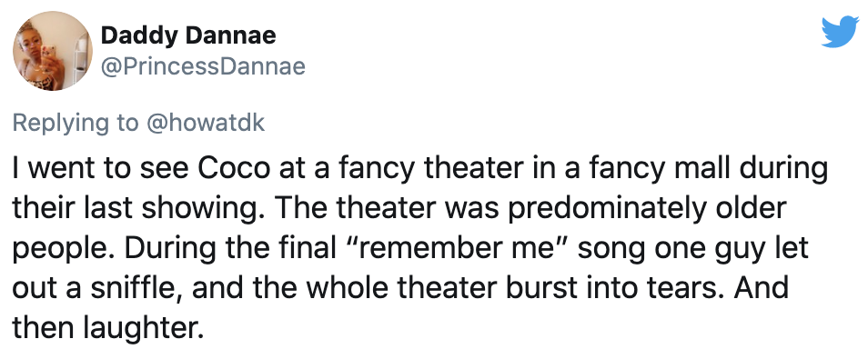Visit the @PrincessDannae handle
This screenshot has width=868, height=349.
pos(203,66)
